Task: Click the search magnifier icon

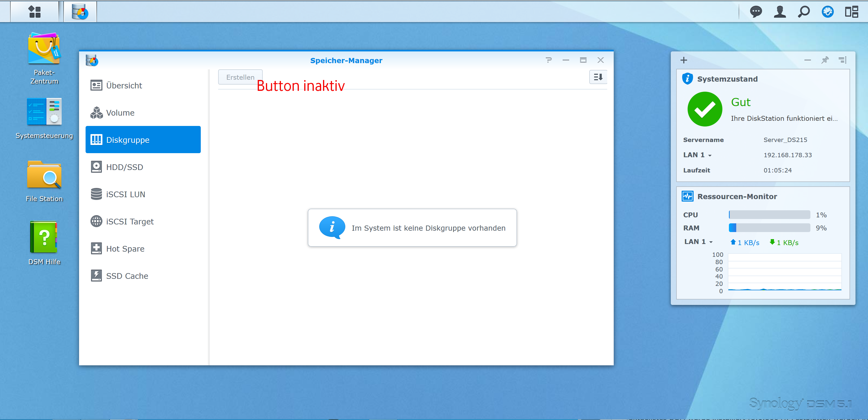Action: click(x=804, y=12)
